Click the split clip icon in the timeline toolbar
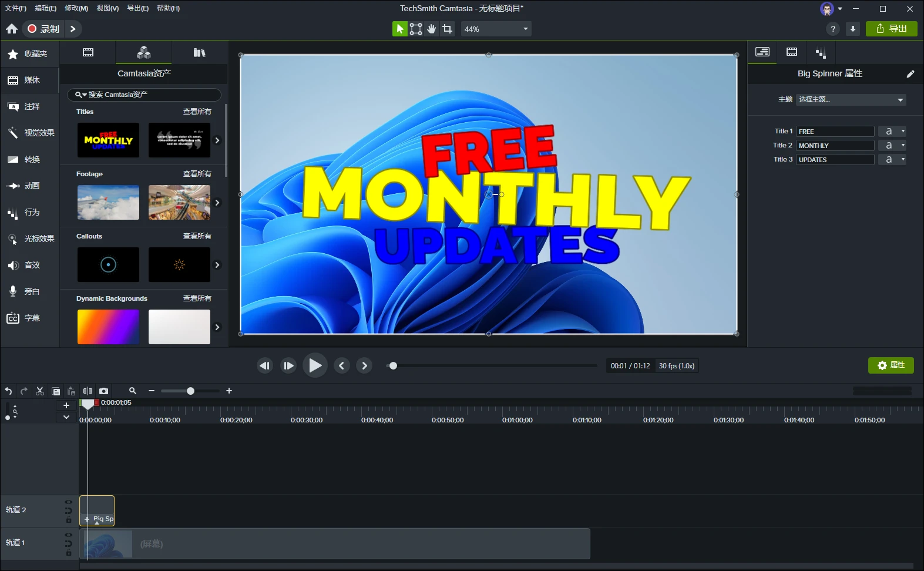This screenshot has width=924, height=571. [x=88, y=391]
